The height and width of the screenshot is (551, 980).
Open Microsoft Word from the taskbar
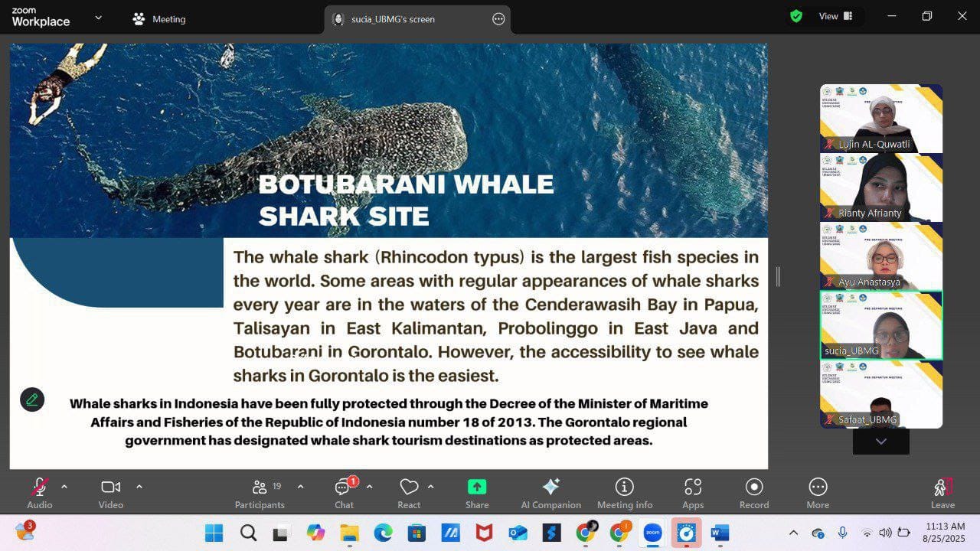pyautogui.click(x=720, y=533)
